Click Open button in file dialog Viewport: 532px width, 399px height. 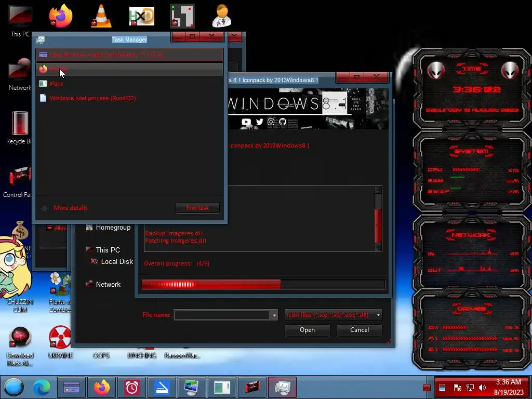point(308,330)
